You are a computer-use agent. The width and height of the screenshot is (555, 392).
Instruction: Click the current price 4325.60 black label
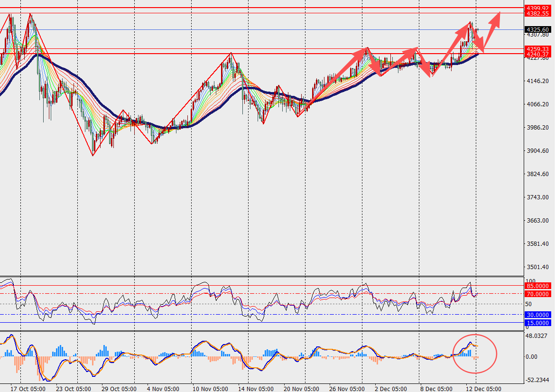click(x=537, y=30)
